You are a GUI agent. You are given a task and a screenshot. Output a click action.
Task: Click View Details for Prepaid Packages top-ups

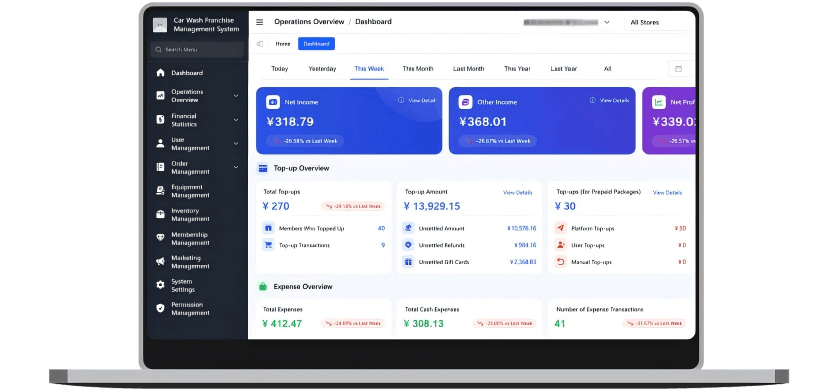pyautogui.click(x=668, y=192)
